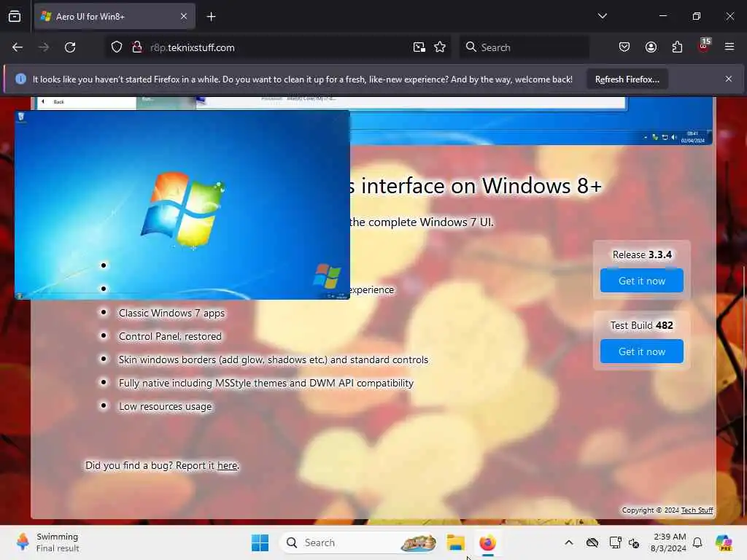Open the Copilot preview icon
The image size is (747, 560).
click(x=724, y=542)
